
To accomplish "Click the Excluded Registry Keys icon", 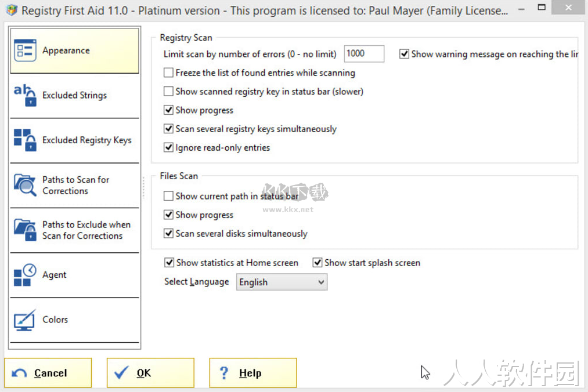I will click(25, 140).
